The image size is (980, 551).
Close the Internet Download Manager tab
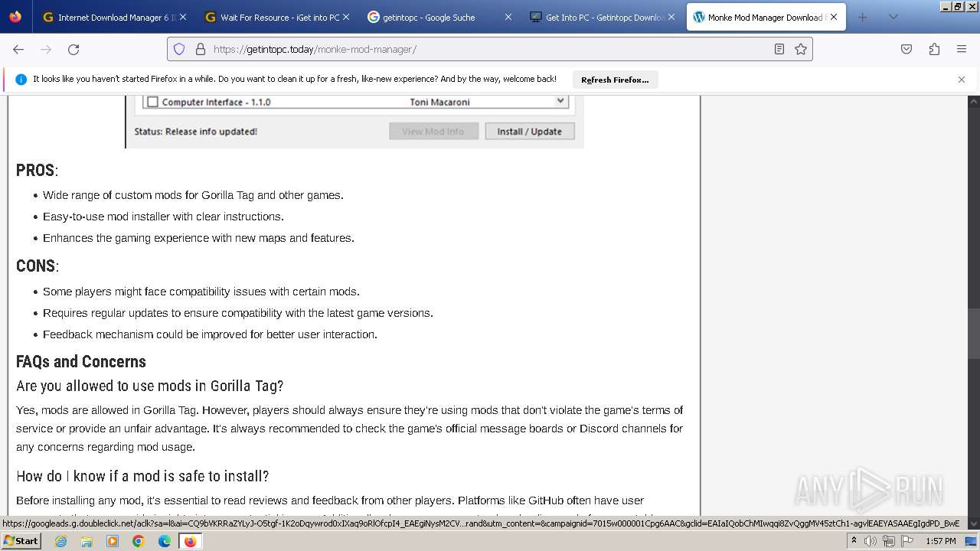click(x=183, y=17)
